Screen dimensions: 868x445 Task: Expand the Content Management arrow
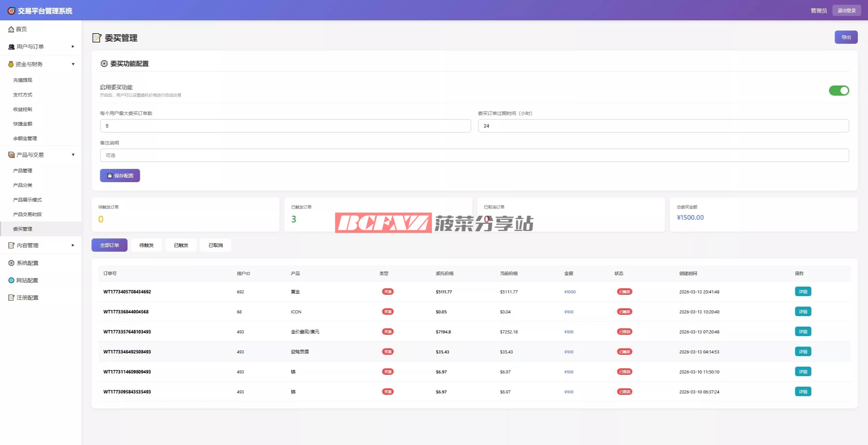coord(73,245)
